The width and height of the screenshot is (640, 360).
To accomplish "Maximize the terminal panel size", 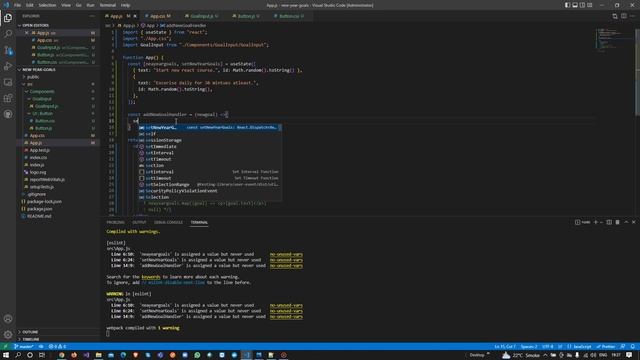I will pos(626,222).
